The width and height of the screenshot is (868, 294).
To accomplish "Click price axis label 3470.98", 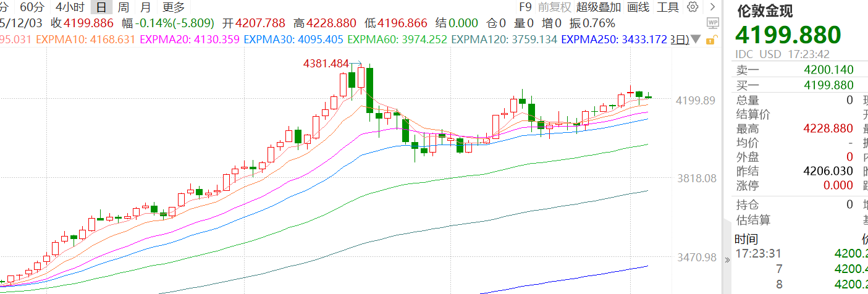I will click(696, 257).
